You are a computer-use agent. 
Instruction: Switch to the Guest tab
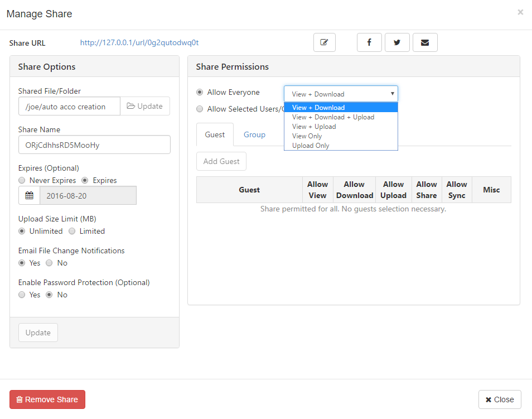coord(215,135)
